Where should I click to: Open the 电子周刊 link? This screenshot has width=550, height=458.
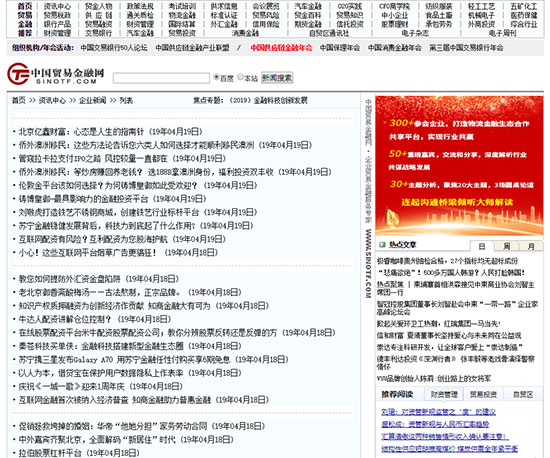point(502,33)
